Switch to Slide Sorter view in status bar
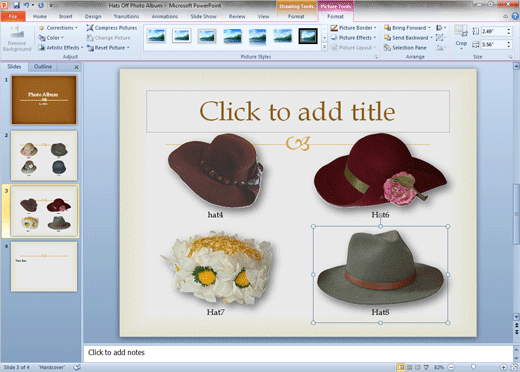This screenshot has height=372, width=520. 409,367
